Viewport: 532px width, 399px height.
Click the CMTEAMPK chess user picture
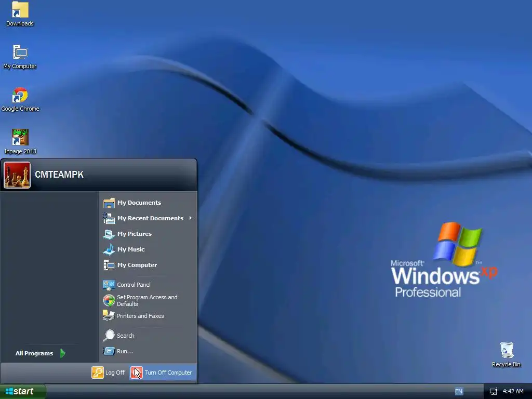[17, 175]
